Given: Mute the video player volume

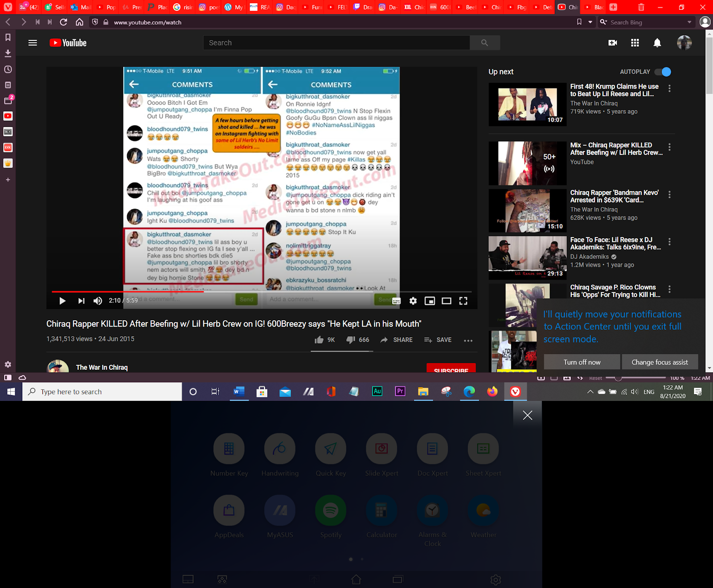Looking at the screenshot, I should (98, 301).
